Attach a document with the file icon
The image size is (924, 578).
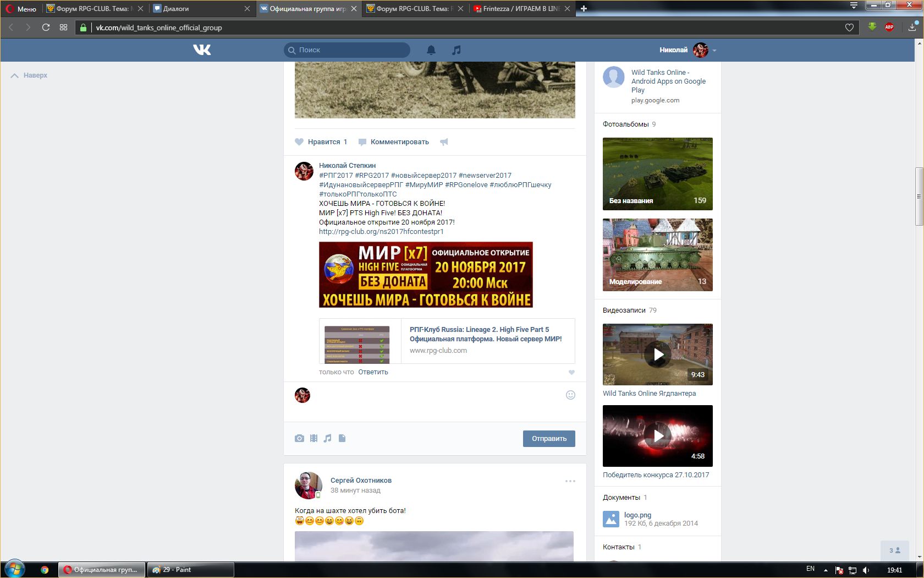click(x=342, y=438)
